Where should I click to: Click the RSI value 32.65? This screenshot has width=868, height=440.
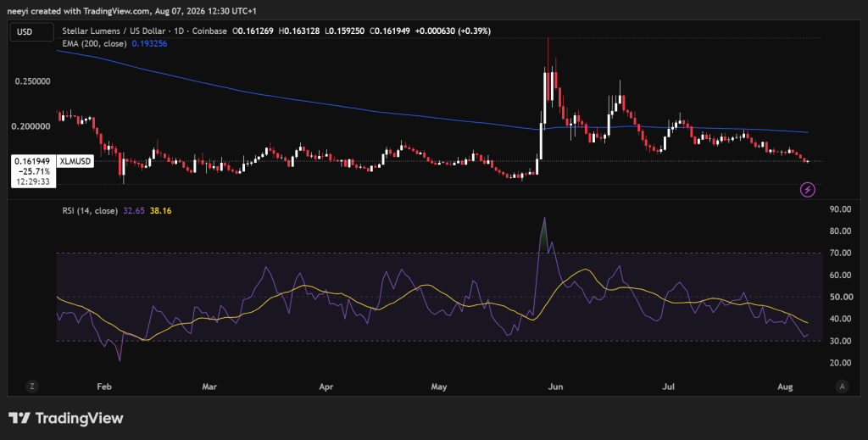point(133,211)
